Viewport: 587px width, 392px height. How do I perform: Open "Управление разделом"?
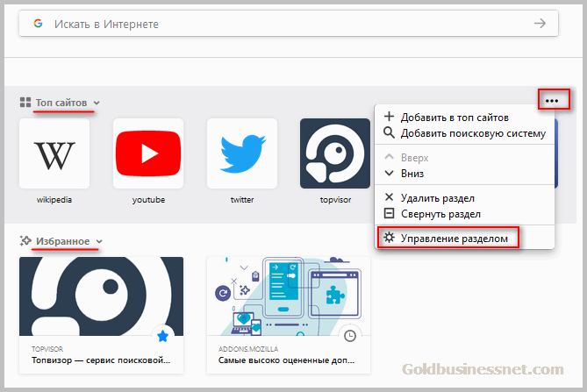(464, 238)
